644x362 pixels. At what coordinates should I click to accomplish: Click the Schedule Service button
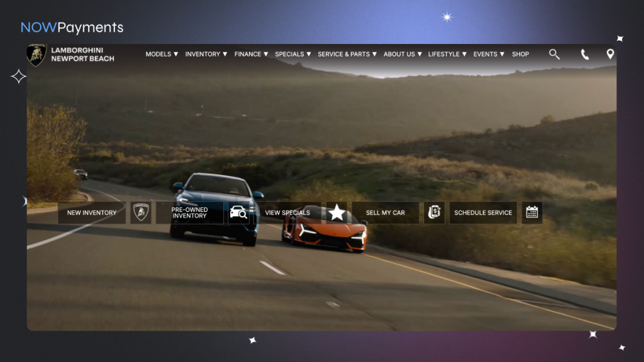point(483,212)
